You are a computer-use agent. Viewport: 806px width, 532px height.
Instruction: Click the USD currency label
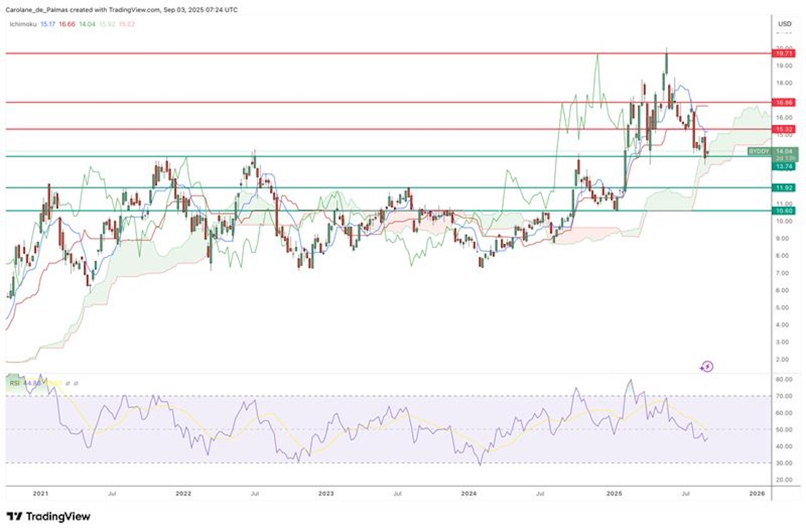coord(785,24)
